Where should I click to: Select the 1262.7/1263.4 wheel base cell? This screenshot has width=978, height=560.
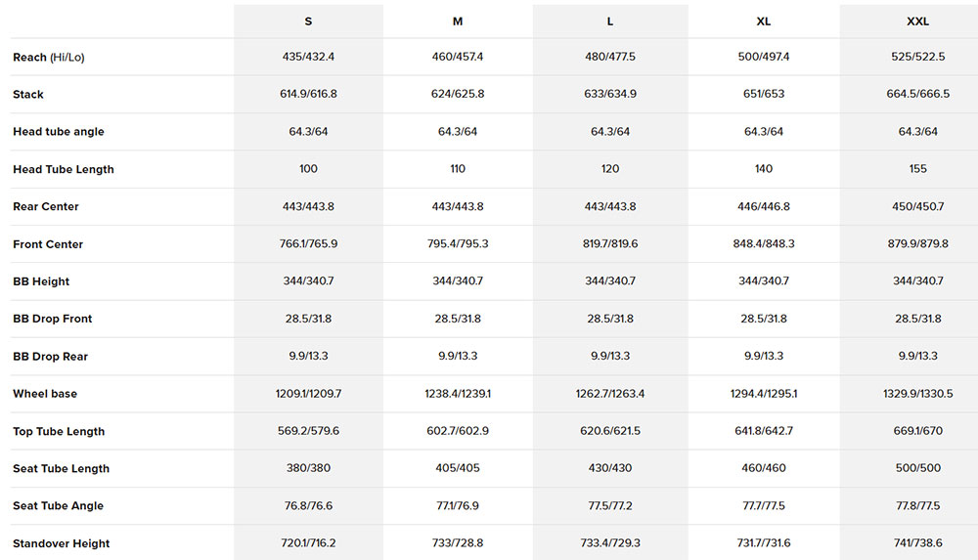(610, 394)
